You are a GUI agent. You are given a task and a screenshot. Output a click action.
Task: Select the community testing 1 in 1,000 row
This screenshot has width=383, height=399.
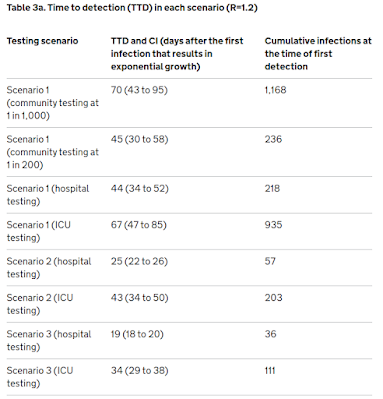(189, 103)
